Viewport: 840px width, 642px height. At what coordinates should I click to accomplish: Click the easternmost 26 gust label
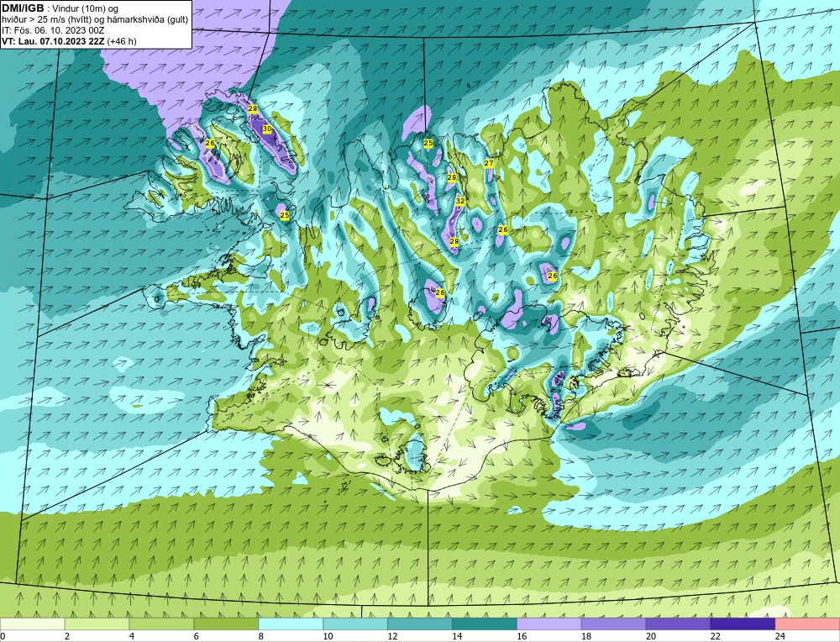[553, 276]
